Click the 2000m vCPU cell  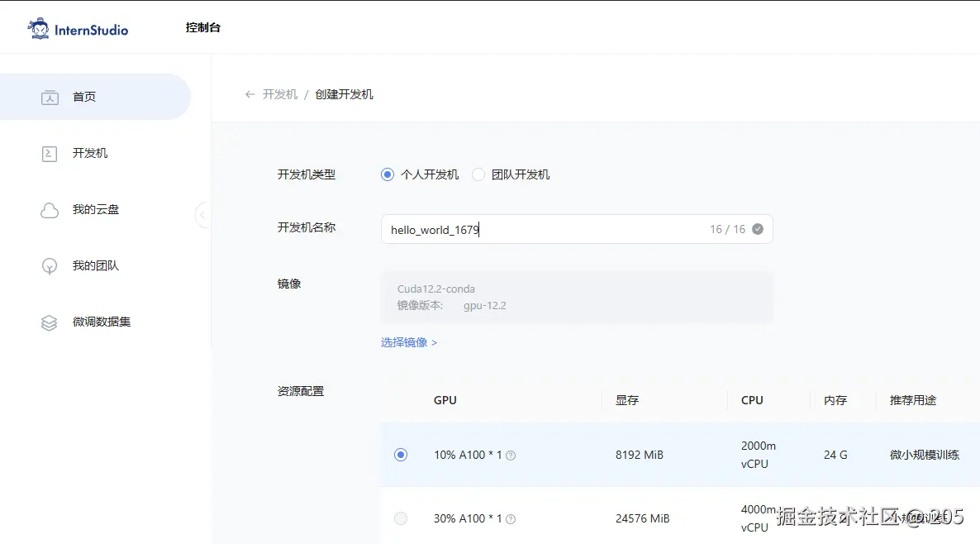(x=758, y=455)
